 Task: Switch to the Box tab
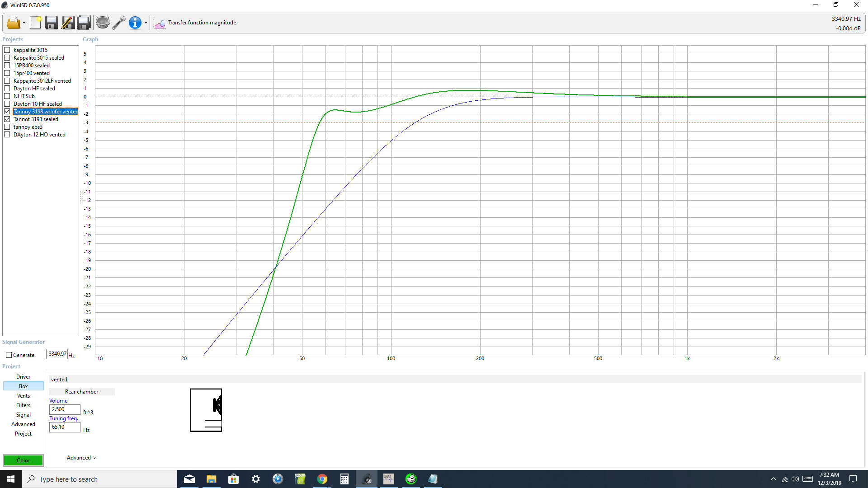(x=24, y=386)
